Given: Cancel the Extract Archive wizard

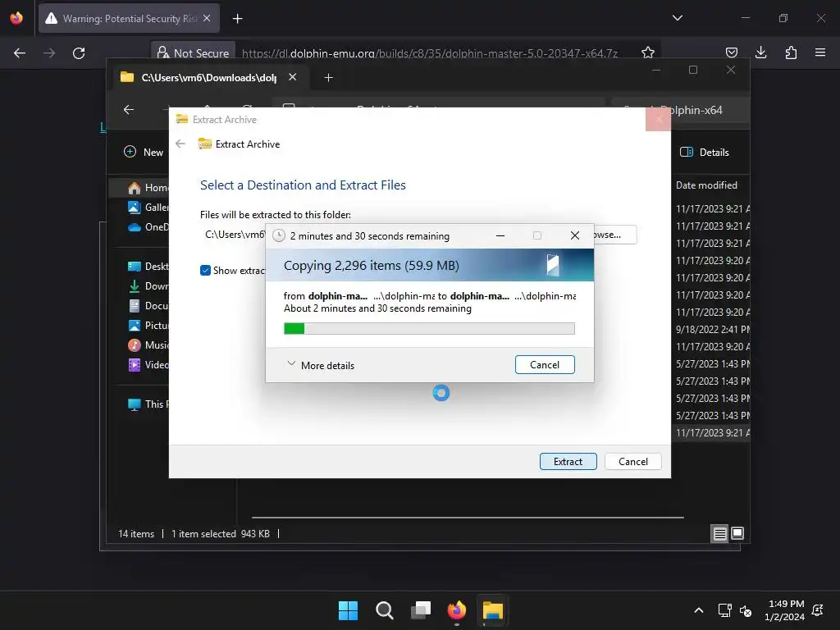Looking at the screenshot, I should click(x=632, y=461).
